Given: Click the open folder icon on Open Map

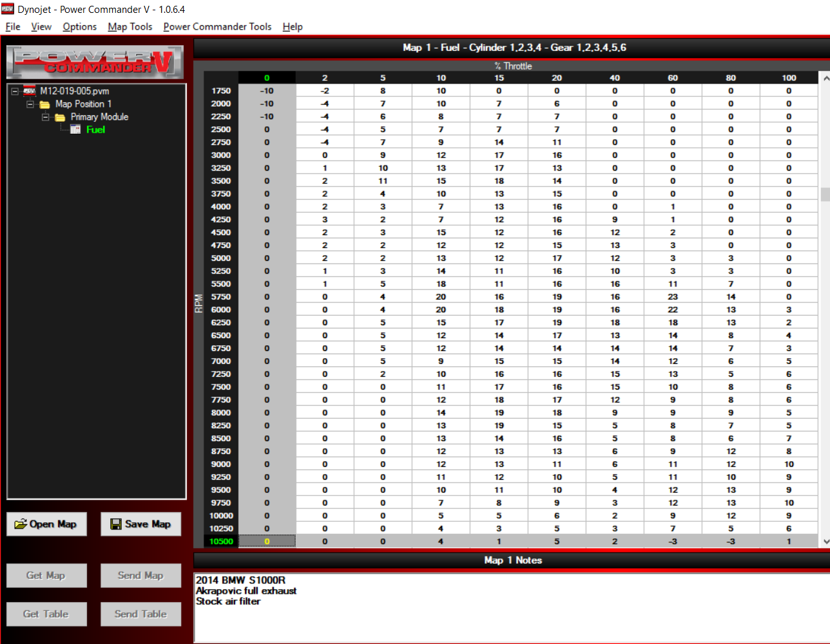Looking at the screenshot, I should coord(21,524).
